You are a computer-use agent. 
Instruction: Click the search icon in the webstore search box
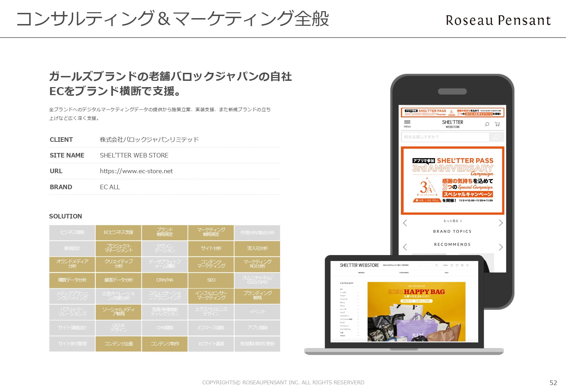436,265
